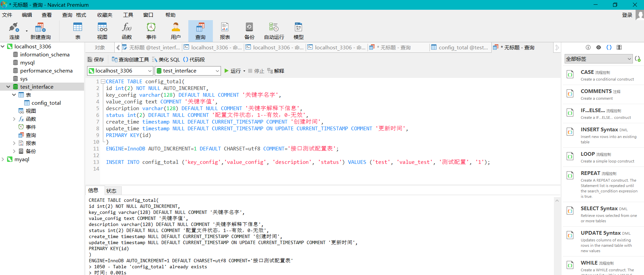Image resolution: width=644 pixels, height=275 pixels.
Task: Open the 事件 (Event) toolbar icon
Action: point(151,31)
